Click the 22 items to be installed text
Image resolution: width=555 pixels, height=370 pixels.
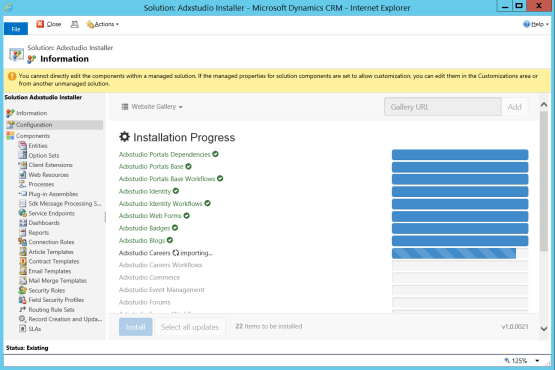click(269, 326)
